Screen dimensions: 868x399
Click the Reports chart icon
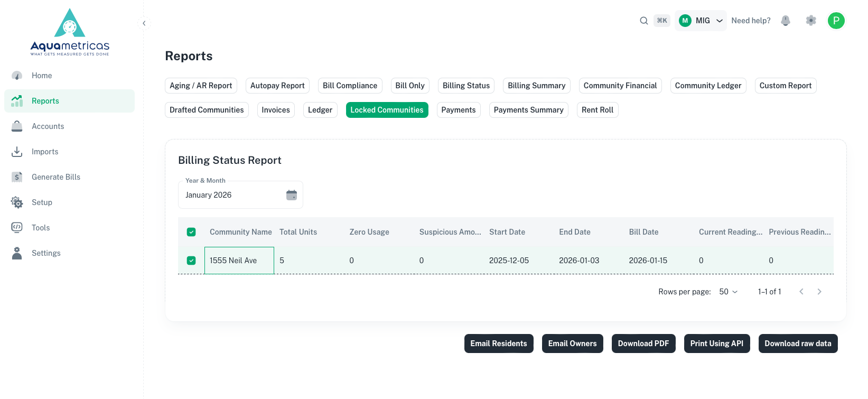click(x=17, y=101)
